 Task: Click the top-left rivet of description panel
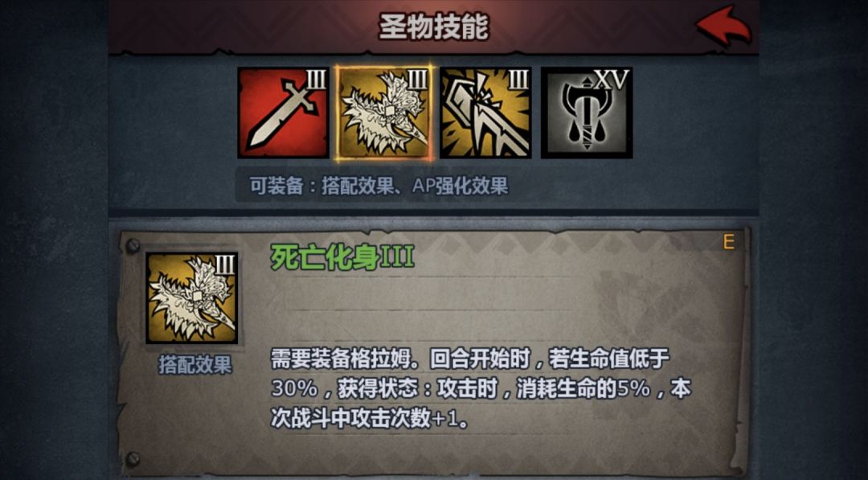click(133, 246)
